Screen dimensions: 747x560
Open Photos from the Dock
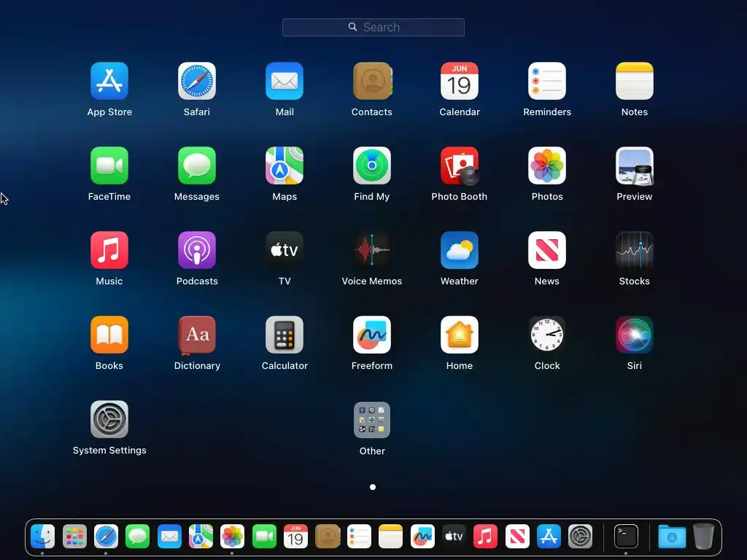233,537
